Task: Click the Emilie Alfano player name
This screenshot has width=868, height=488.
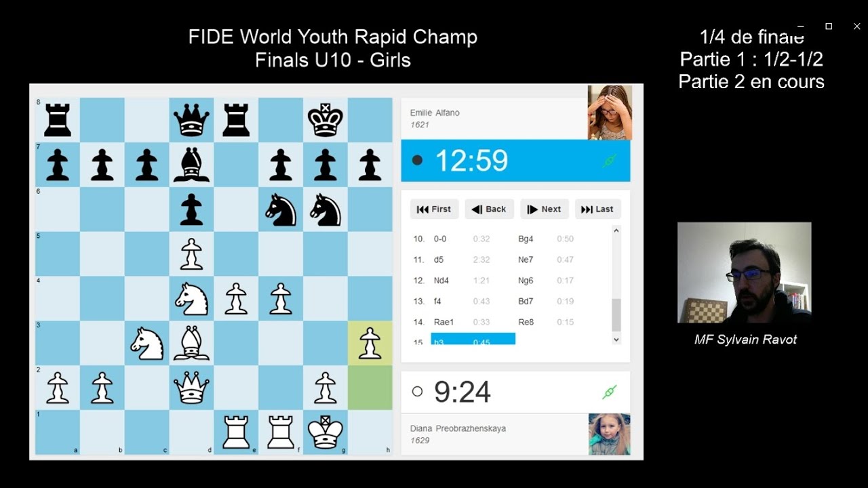Action: point(435,113)
